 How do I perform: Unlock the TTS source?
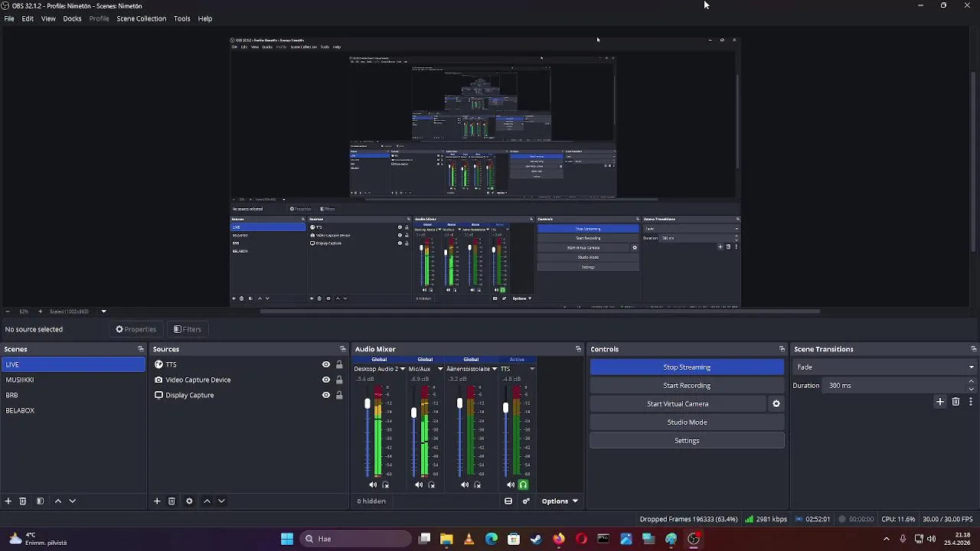339,364
